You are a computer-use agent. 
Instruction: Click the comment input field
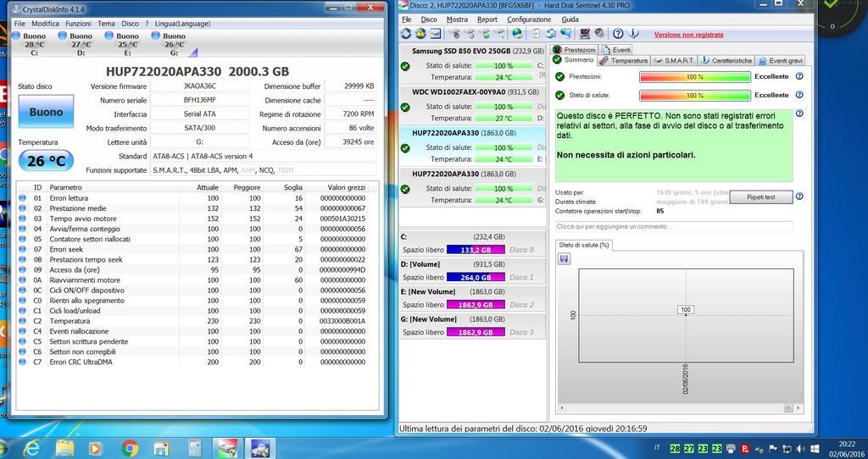(x=674, y=227)
